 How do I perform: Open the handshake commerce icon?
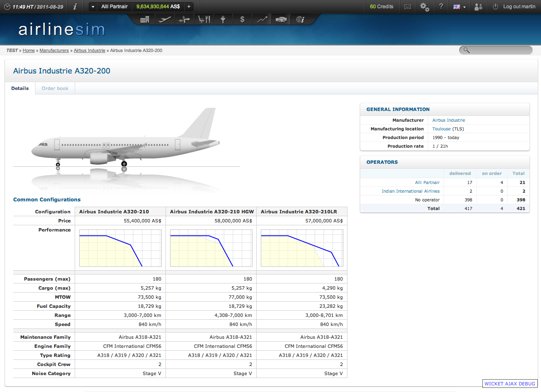point(281,19)
